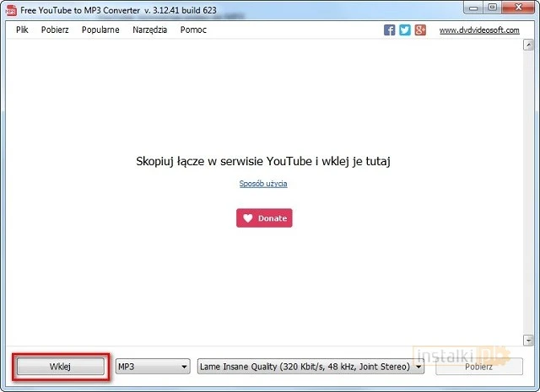Minimize the converter window
Viewport: 540px width, 392px height.
point(473,8)
